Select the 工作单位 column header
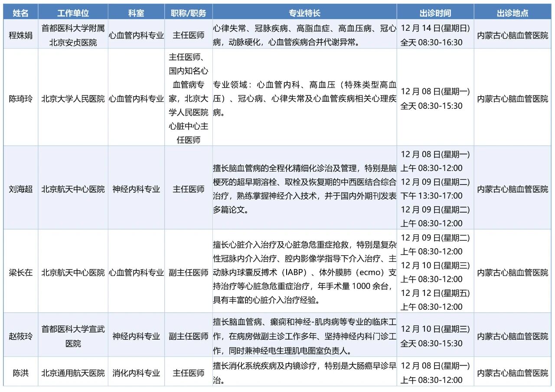The height and width of the screenshot is (392, 555). 73,13
